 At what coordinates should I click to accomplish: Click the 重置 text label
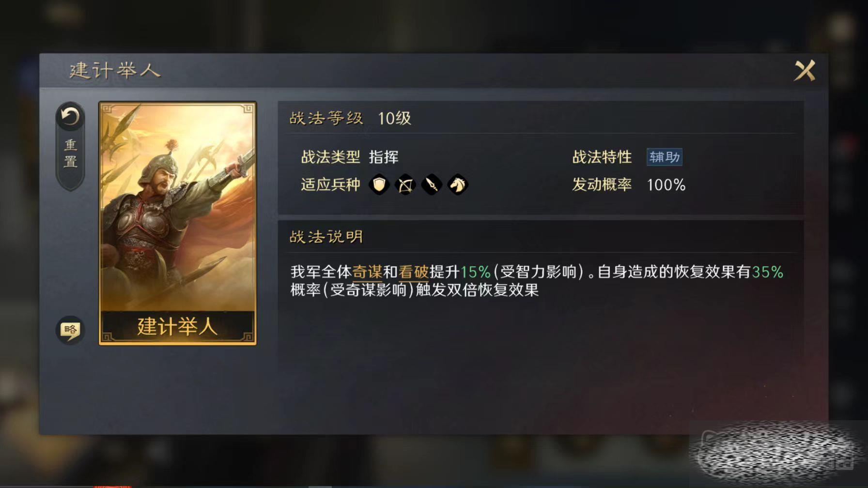pyautogui.click(x=70, y=153)
